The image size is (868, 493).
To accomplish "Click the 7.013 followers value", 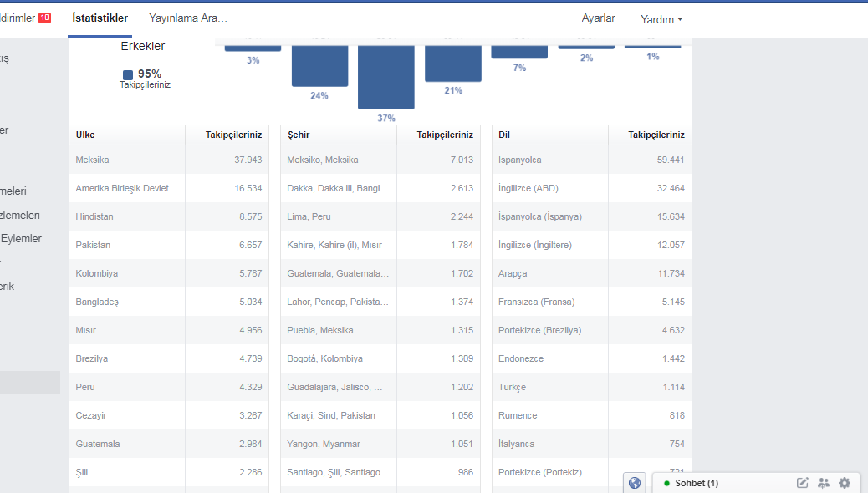I will point(462,160).
